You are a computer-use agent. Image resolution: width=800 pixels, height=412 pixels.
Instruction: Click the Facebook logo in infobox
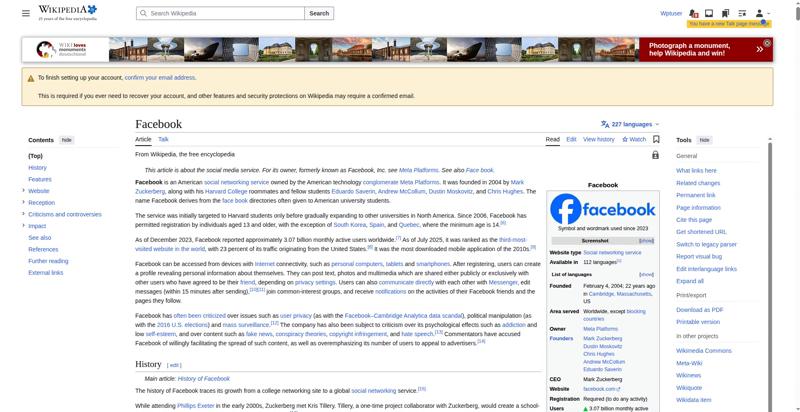click(603, 209)
